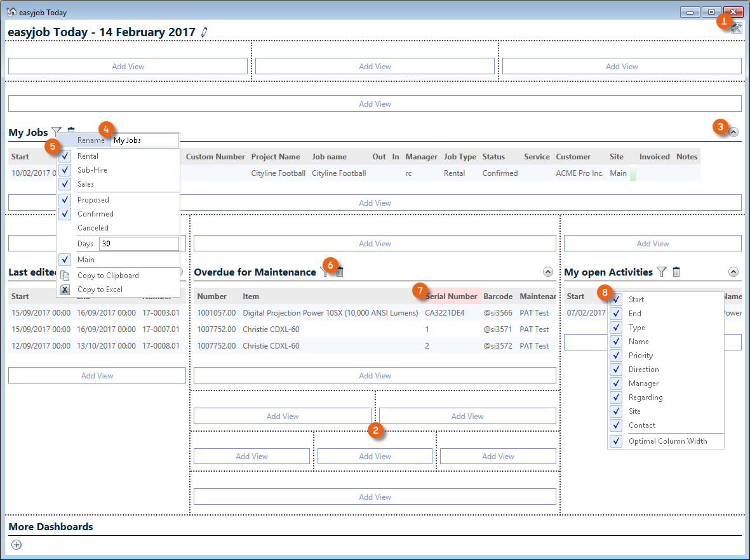Click the Days input field
750x560 pixels.
pos(138,244)
